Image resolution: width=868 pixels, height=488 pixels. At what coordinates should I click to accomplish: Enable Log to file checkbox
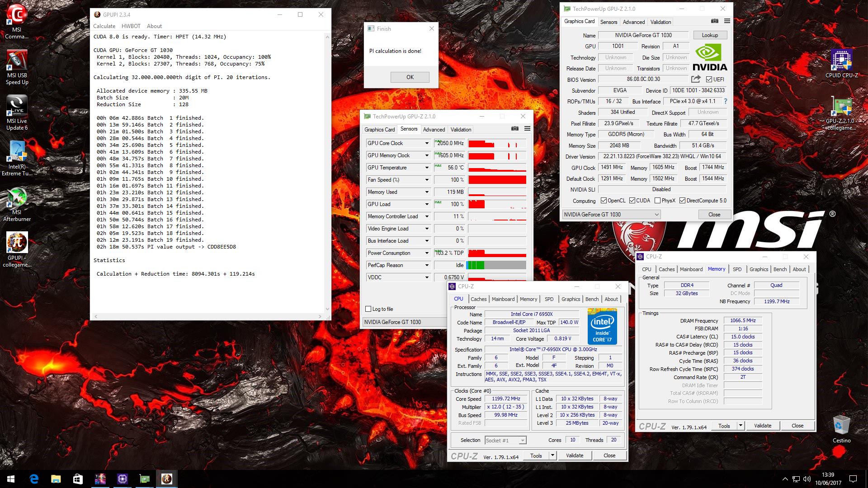coord(368,309)
